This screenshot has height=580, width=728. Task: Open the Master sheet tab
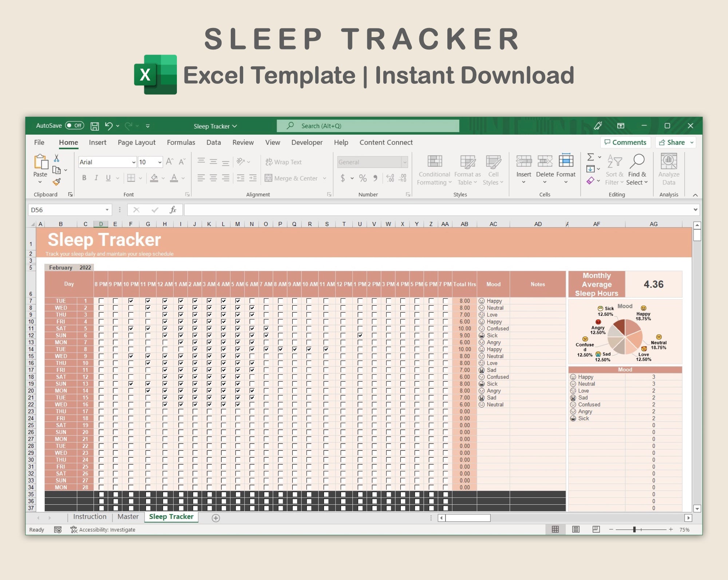click(128, 517)
